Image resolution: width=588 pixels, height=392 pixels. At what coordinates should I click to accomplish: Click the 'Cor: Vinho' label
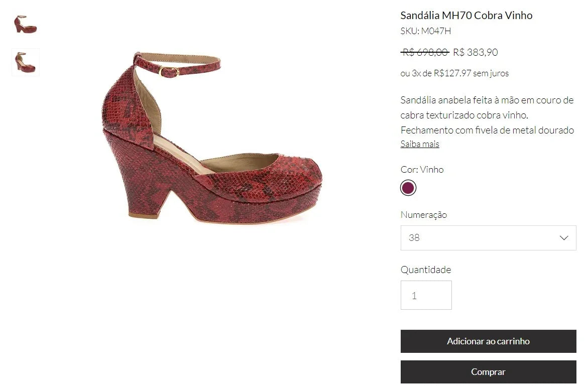tap(421, 169)
